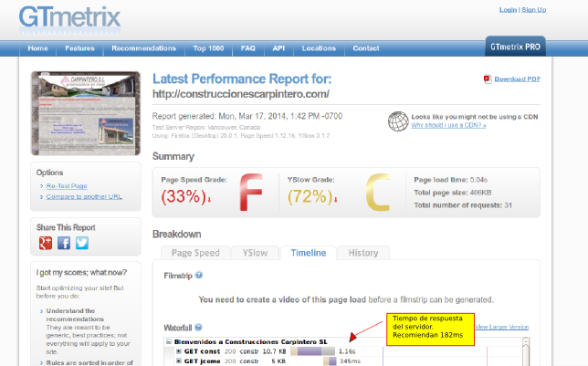Share report on Facebook
Viewport: 588px width, 366px height.
64,243
